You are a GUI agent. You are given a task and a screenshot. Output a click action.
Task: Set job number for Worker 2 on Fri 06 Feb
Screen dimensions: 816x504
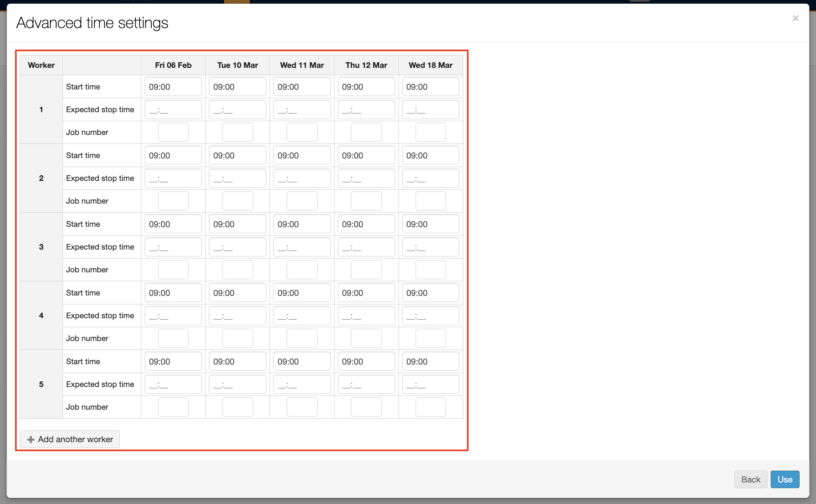tap(173, 201)
